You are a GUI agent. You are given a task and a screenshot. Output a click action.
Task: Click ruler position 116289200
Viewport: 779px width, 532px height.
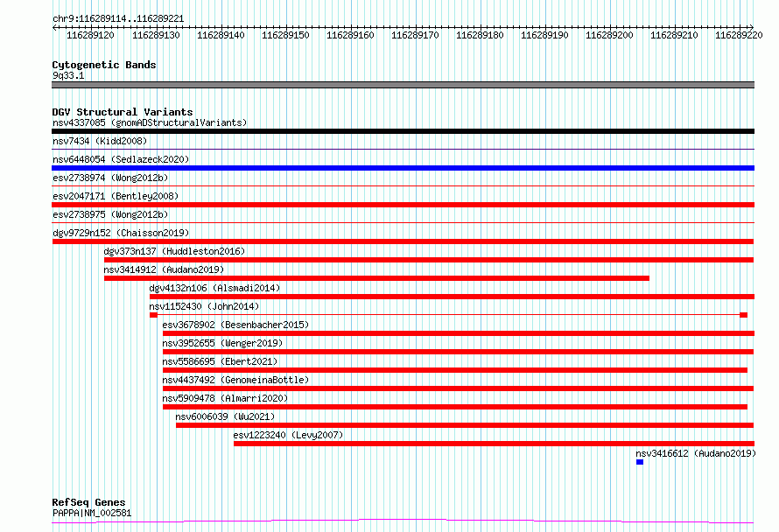[609, 35]
